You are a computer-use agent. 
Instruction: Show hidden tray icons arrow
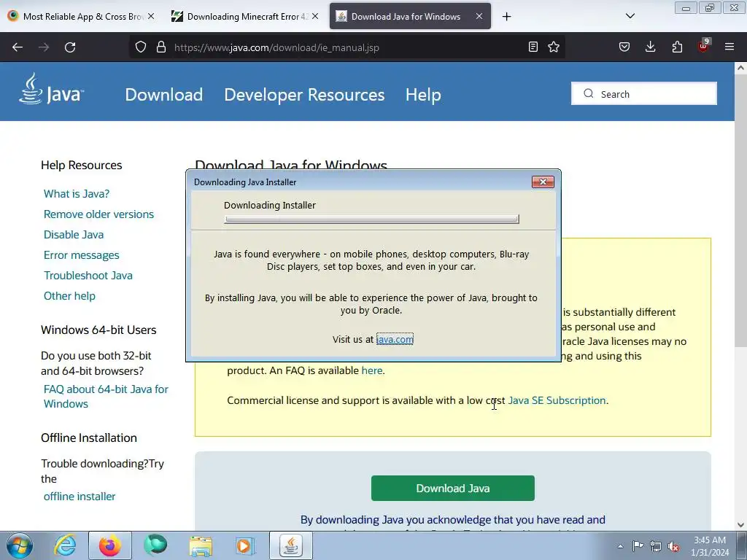pos(620,546)
